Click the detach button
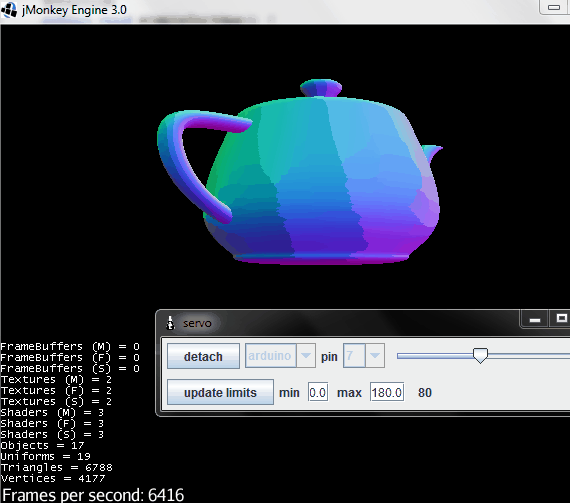The image size is (570, 503). (x=203, y=356)
